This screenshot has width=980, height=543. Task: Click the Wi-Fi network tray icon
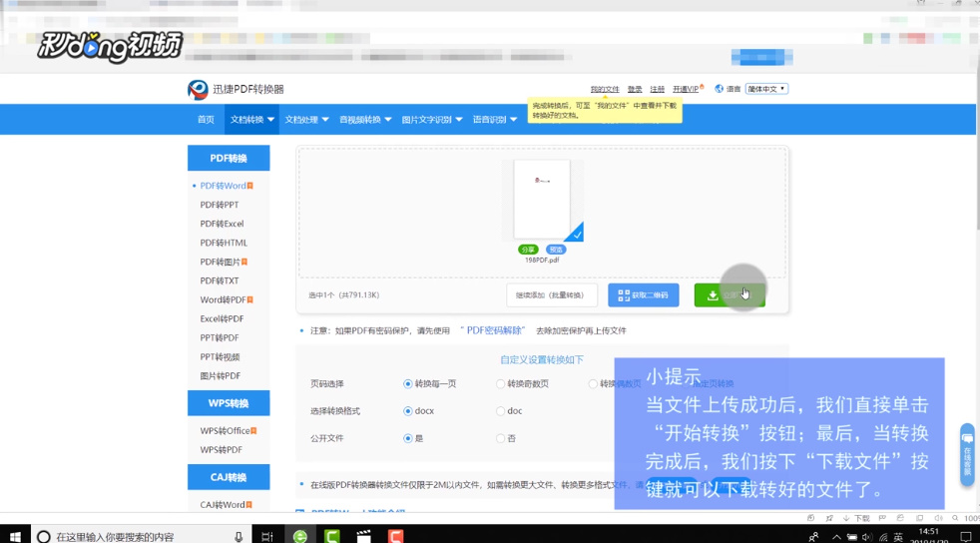click(882, 537)
